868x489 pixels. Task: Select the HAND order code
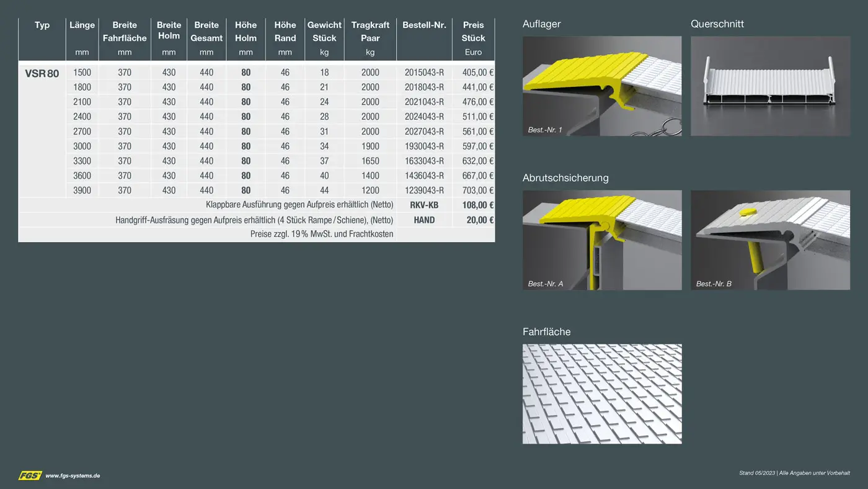pyautogui.click(x=424, y=220)
